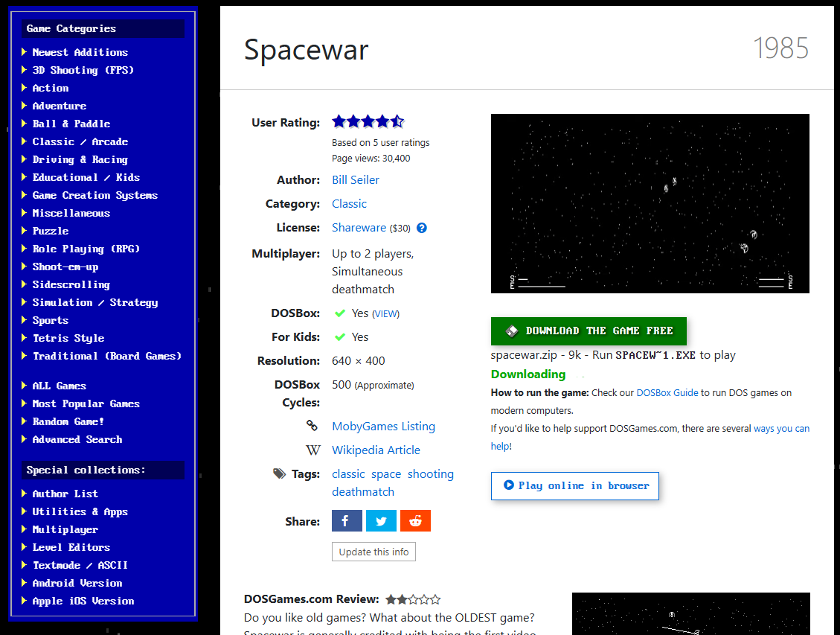Screen dimensions: 840x635
Task: Select the 'classic' tag
Action: 348,474
